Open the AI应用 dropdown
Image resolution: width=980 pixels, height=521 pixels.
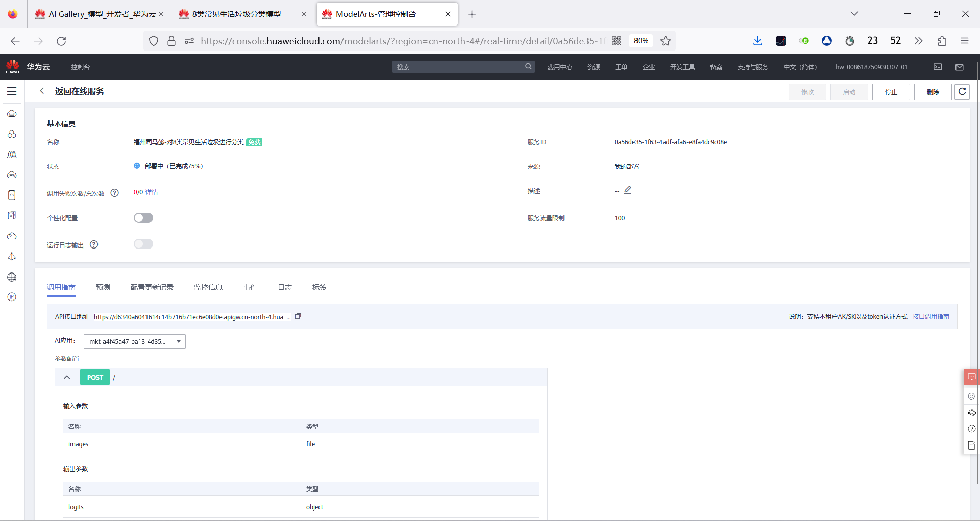point(135,341)
